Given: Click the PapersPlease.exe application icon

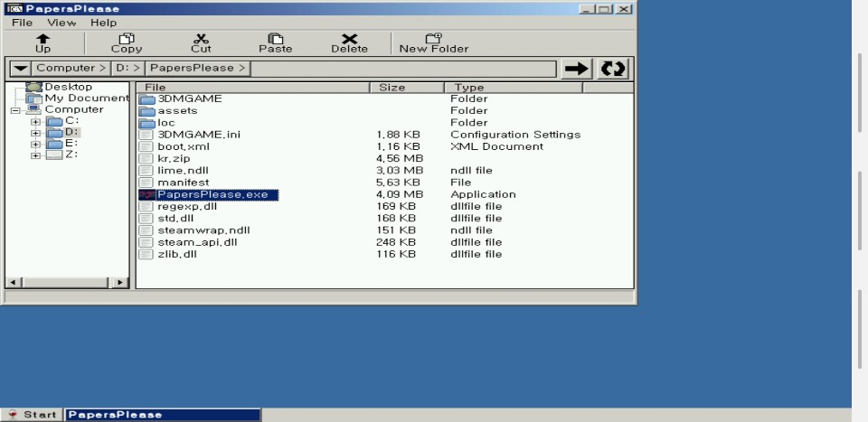Looking at the screenshot, I should pos(146,194).
